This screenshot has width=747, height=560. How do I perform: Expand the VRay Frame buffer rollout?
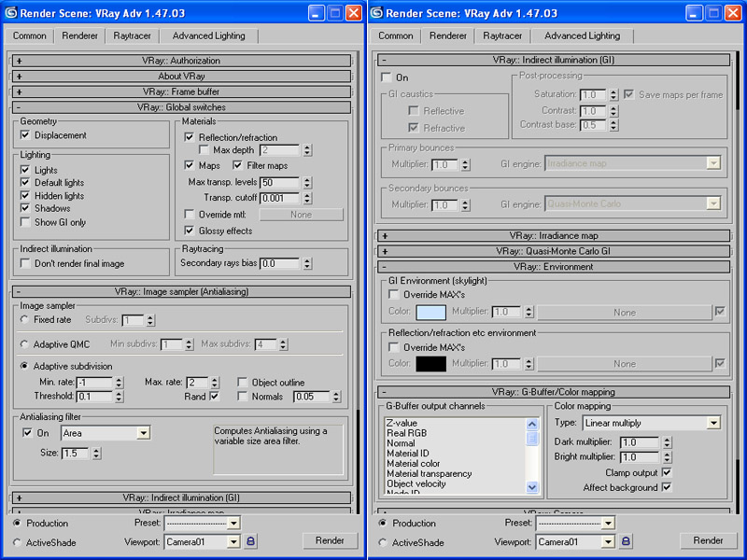[181, 91]
